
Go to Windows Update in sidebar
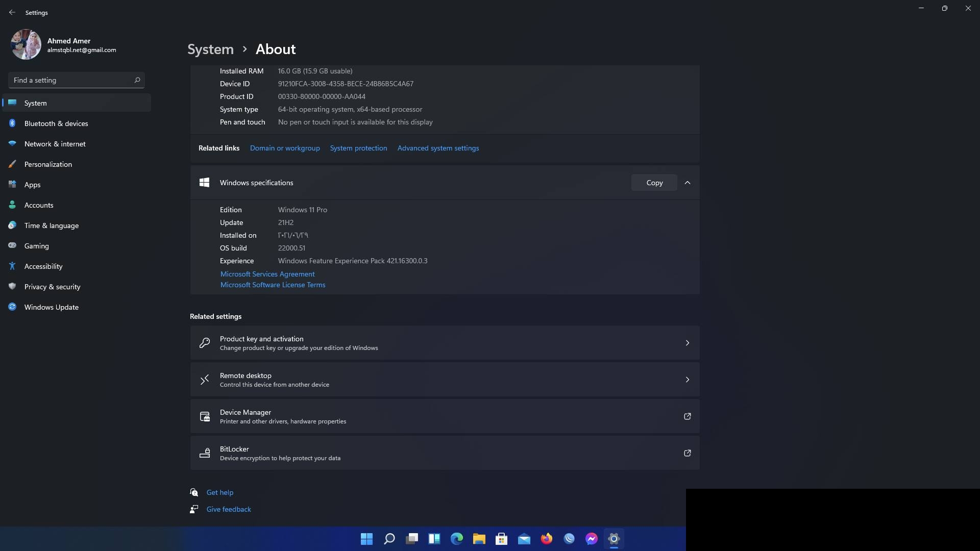[51, 307]
